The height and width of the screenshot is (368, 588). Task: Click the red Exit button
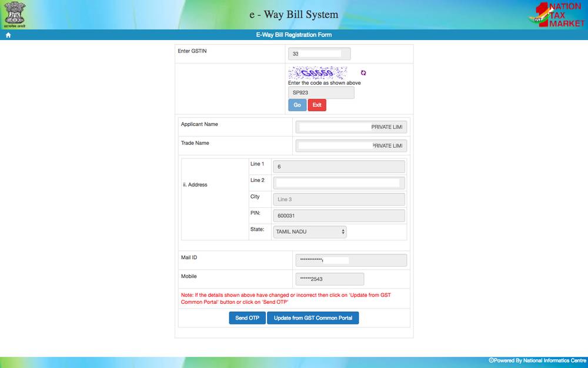coord(317,104)
